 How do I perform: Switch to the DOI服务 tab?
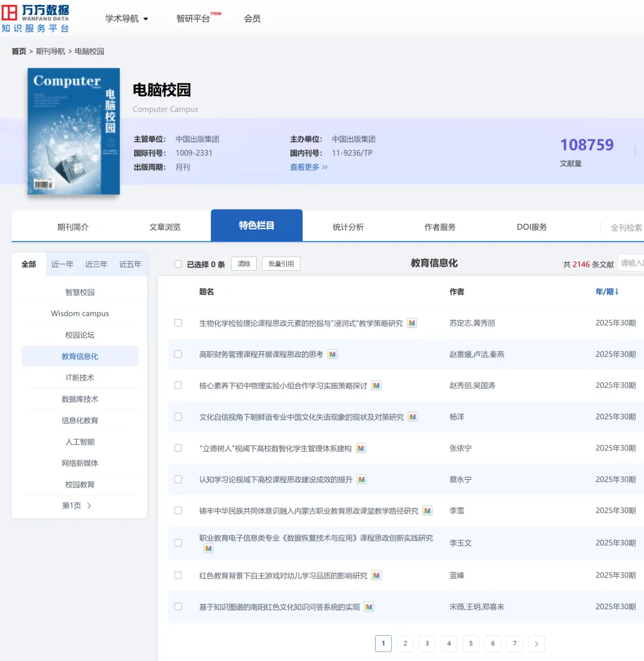531,227
